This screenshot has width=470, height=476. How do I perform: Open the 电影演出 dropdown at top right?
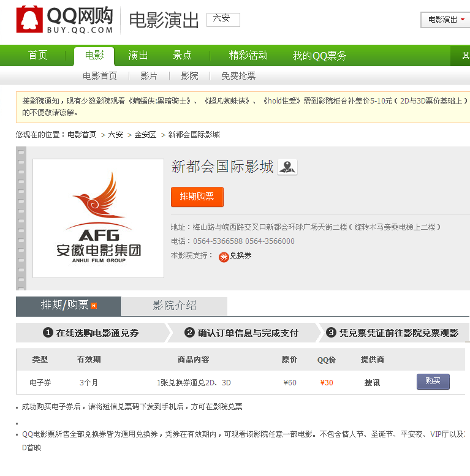pyautogui.click(x=445, y=20)
